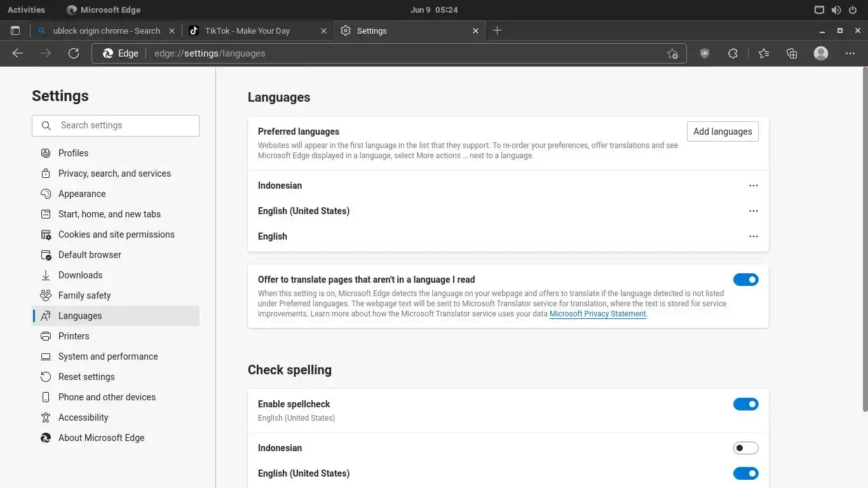Open Phone and other devices
Viewport: 868px width, 488px height.
point(116,397)
